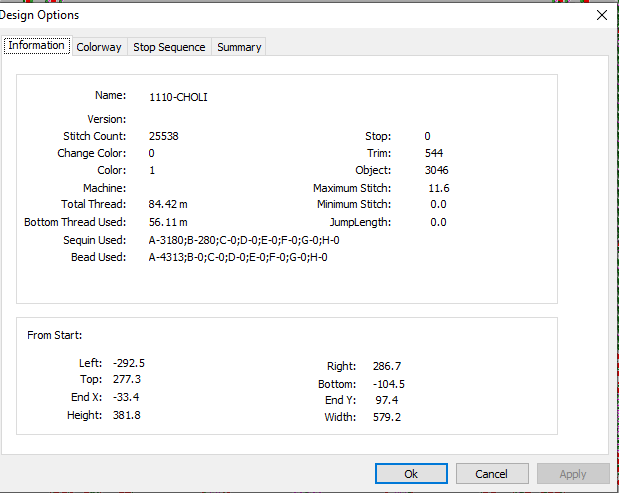Viewport: 619px width, 493px height.
Task: Click the greyed Apply button
Action: click(573, 474)
